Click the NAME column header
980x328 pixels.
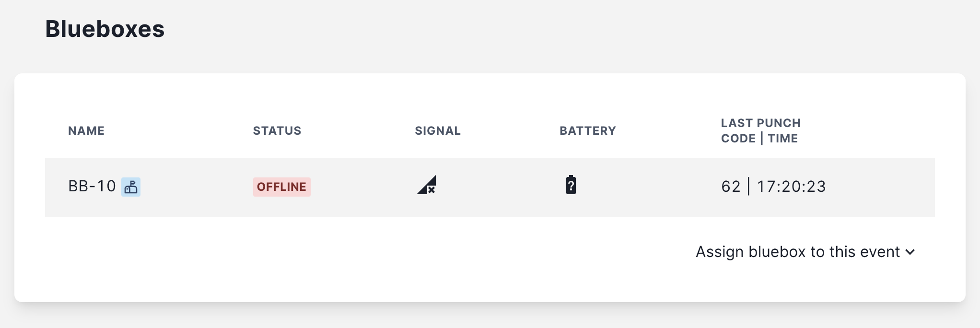coord(86,131)
